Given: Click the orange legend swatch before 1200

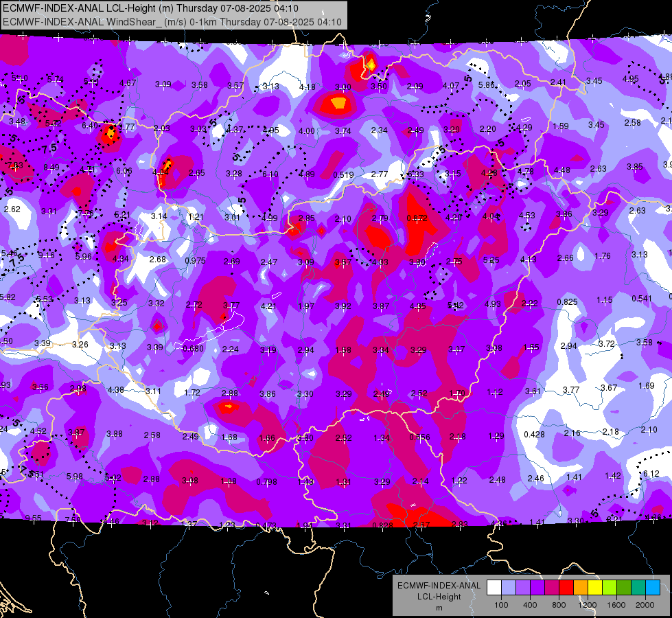Looking at the screenshot, I should click(581, 588).
